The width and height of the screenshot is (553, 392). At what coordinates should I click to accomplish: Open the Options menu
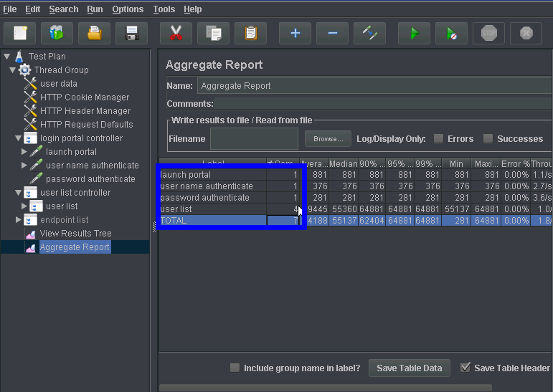click(x=128, y=9)
